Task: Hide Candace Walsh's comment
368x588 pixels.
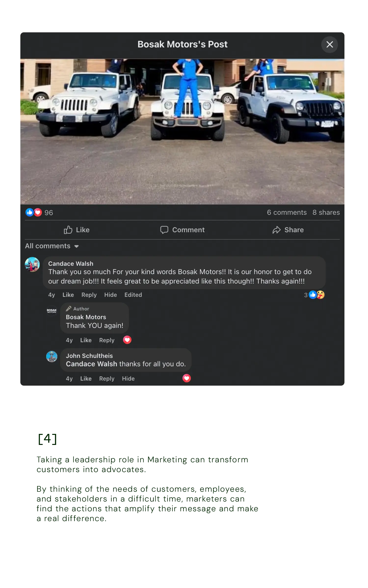Action: 111,295
